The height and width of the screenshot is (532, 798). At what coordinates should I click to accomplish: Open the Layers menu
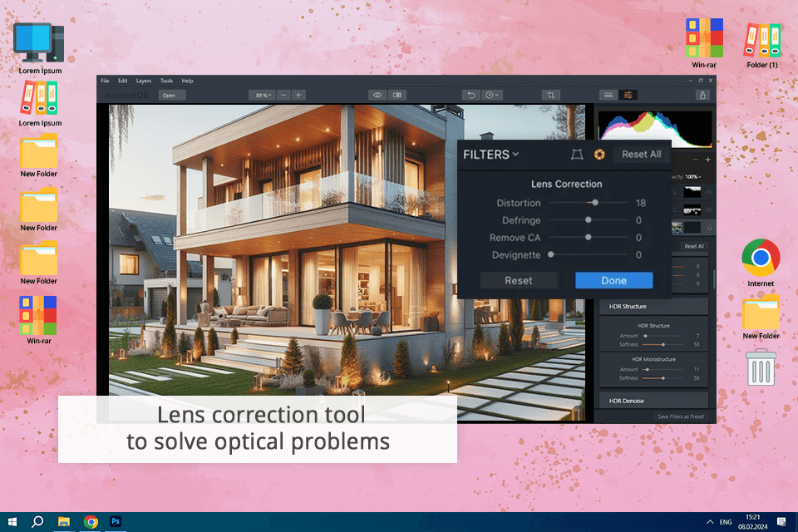pos(144,81)
